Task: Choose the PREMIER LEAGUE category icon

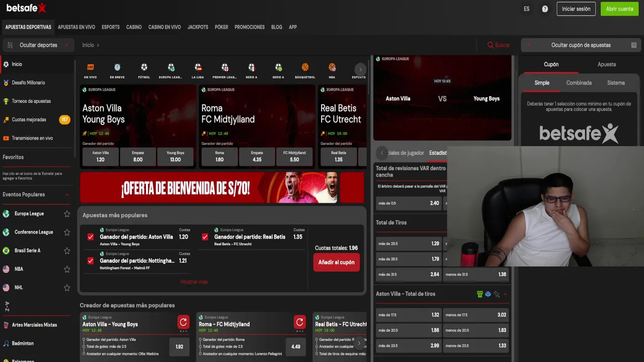Action: coord(225,67)
